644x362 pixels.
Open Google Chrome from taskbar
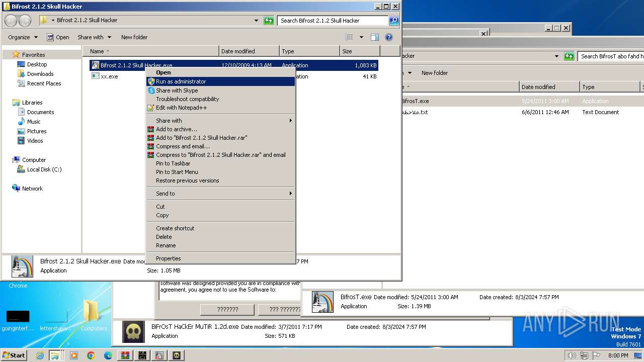pos(91,355)
